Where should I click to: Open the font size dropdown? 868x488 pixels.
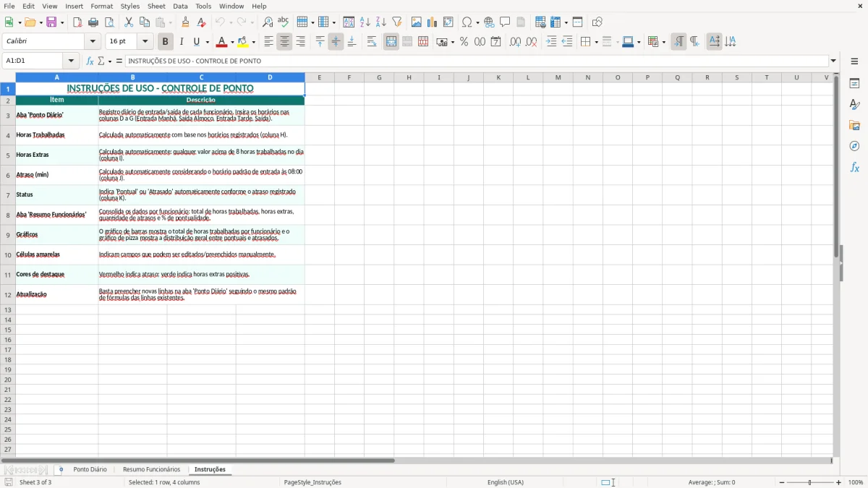click(145, 42)
